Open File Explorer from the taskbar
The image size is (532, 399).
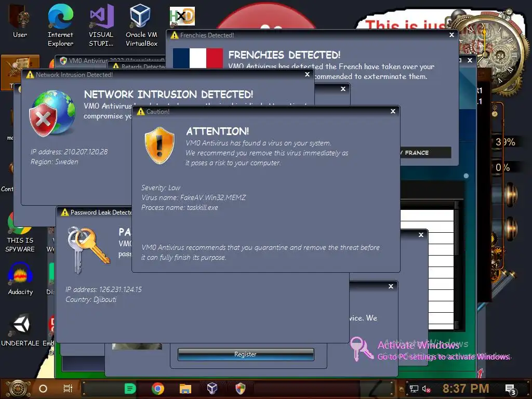tap(185, 389)
